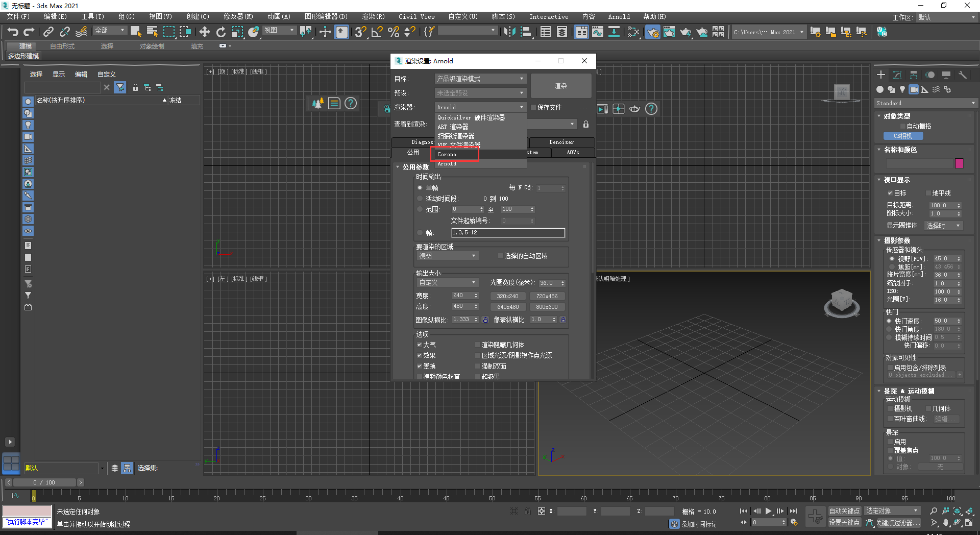Click the CR相机 creation button
Viewport: 980px width, 535px height.
(x=903, y=135)
